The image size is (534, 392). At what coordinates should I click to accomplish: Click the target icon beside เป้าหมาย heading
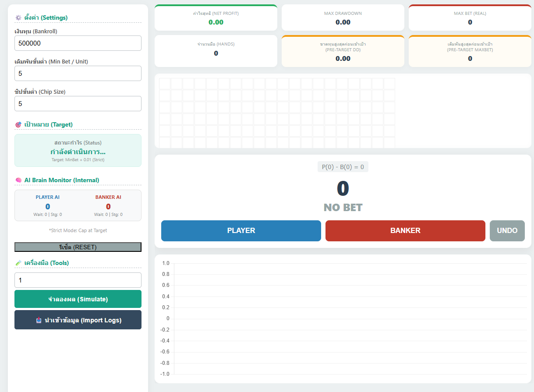(x=18, y=125)
